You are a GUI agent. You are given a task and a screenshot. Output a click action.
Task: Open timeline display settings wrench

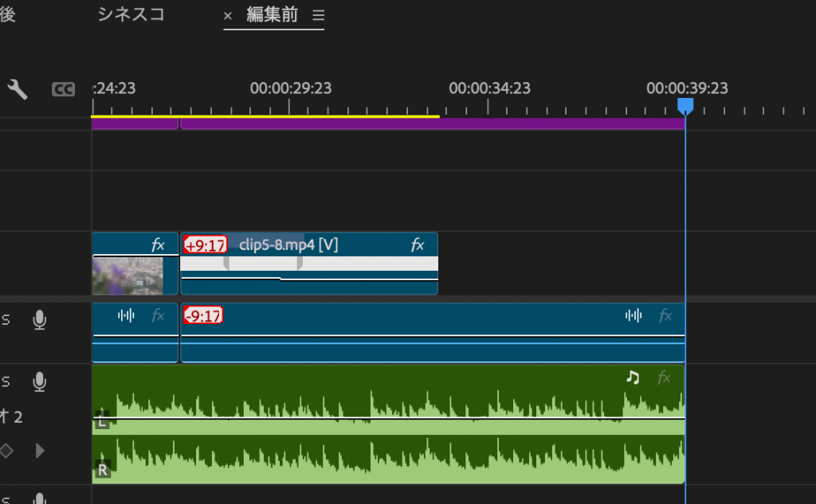(18, 89)
